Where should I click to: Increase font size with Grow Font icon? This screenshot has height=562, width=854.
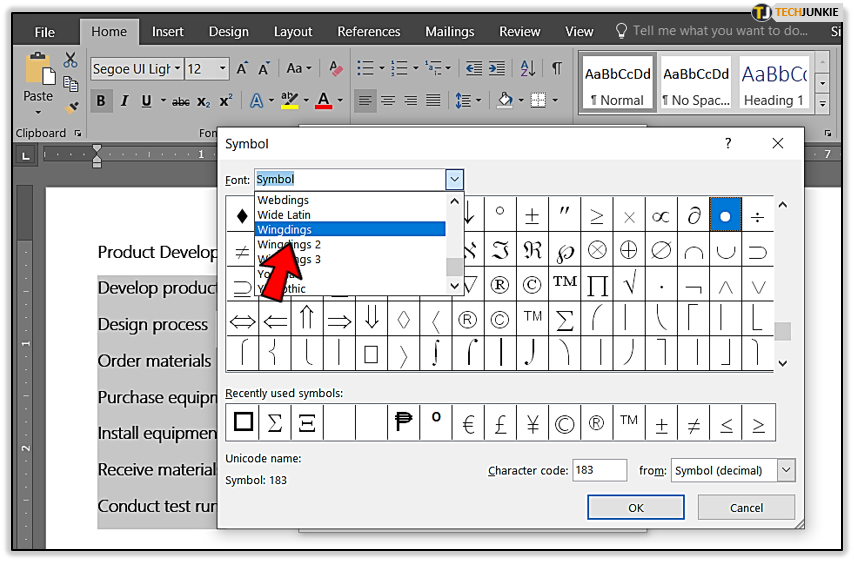(x=242, y=69)
